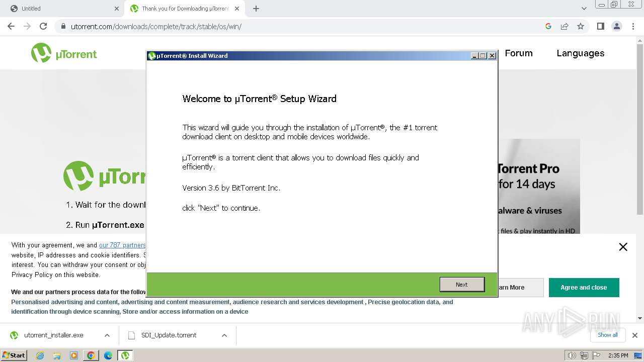Click share page icon in address bar
The height and width of the screenshot is (362, 644).
pyautogui.click(x=565, y=26)
